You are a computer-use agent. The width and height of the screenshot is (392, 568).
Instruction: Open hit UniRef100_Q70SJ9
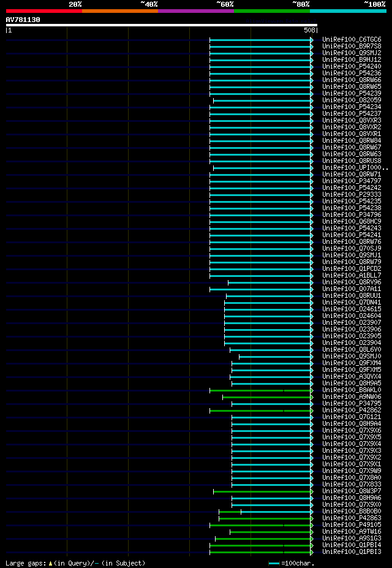[352, 249]
